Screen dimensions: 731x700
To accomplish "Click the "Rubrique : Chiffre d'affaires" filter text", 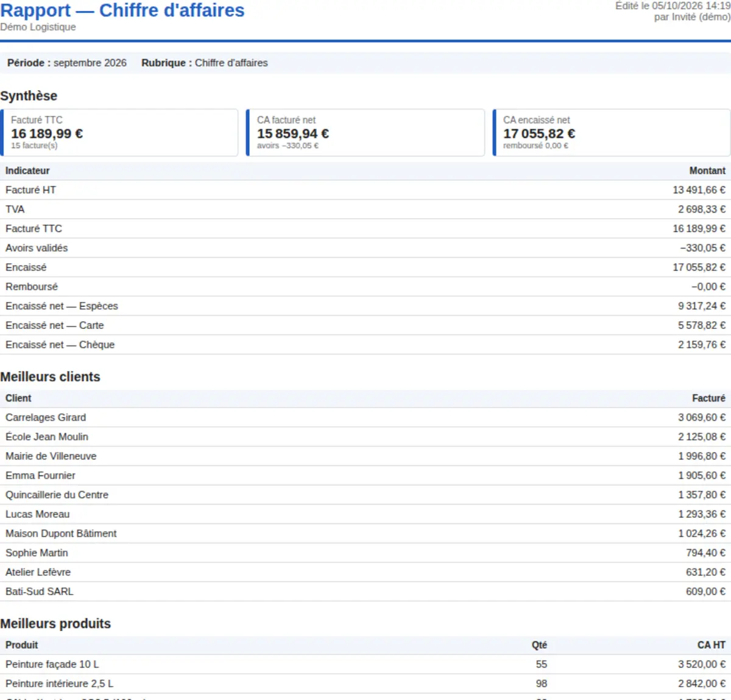I will click(x=205, y=63).
